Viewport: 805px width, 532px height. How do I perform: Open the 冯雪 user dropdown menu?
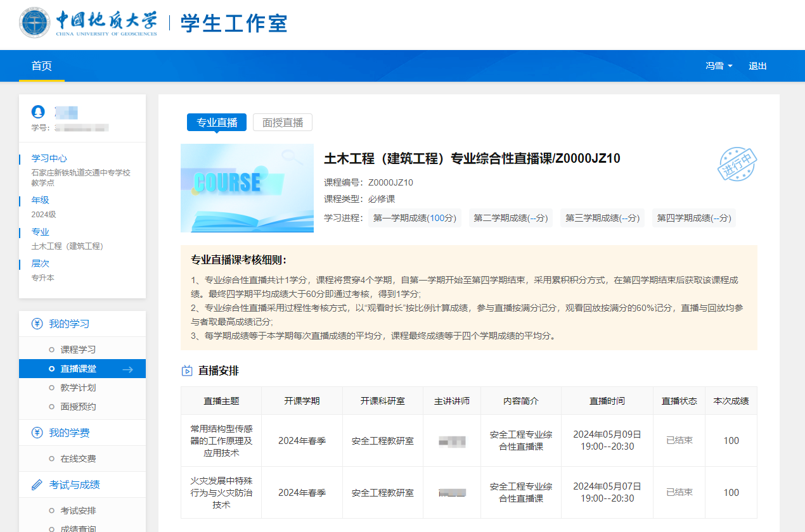pyautogui.click(x=719, y=66)
